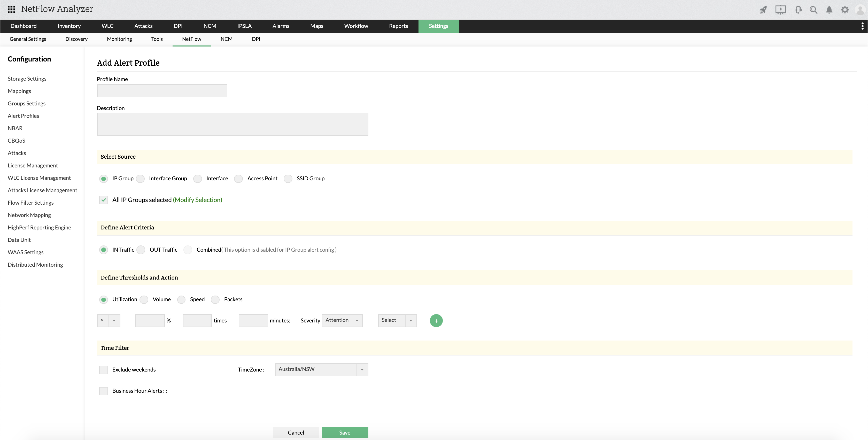Open the greater-than operator dropdown
The image size is (868, 440).
(109, 320)
